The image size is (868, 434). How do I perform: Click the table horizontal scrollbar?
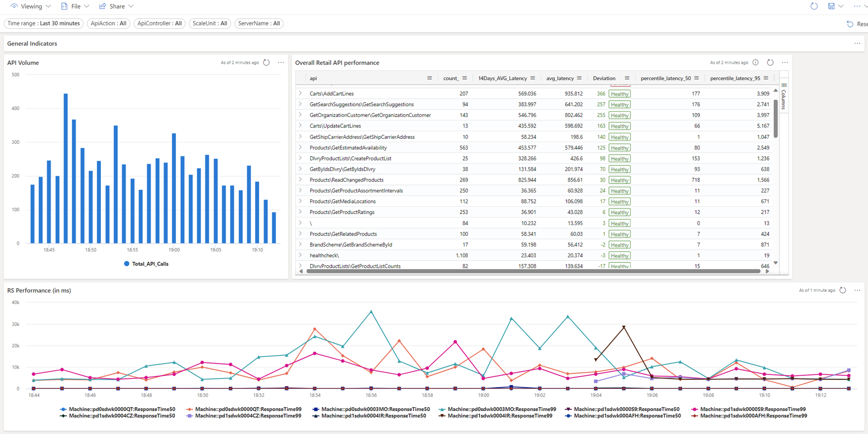(x=533, y=271)
